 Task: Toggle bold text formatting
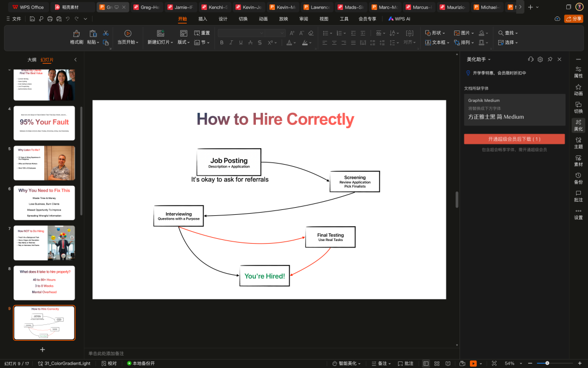click(222, 43)
